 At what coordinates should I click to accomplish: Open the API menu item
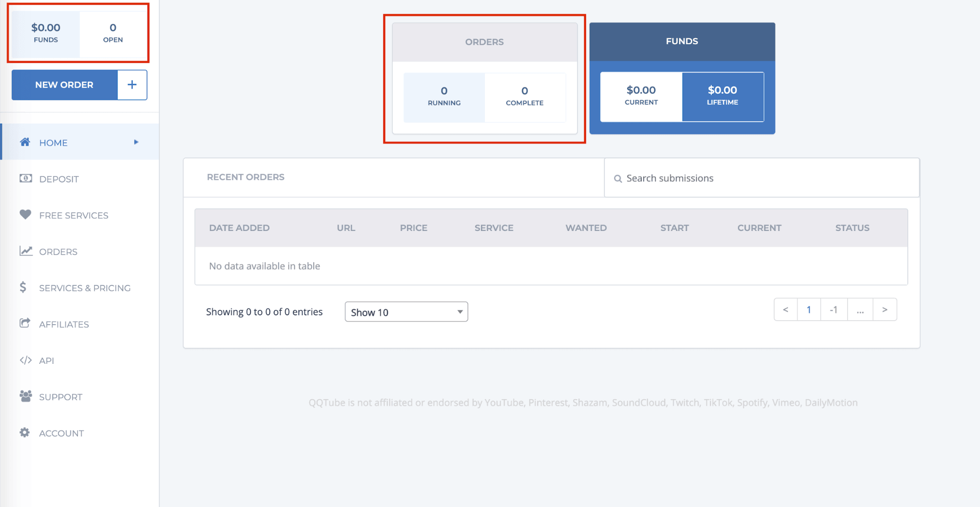(x=80, y=360)
